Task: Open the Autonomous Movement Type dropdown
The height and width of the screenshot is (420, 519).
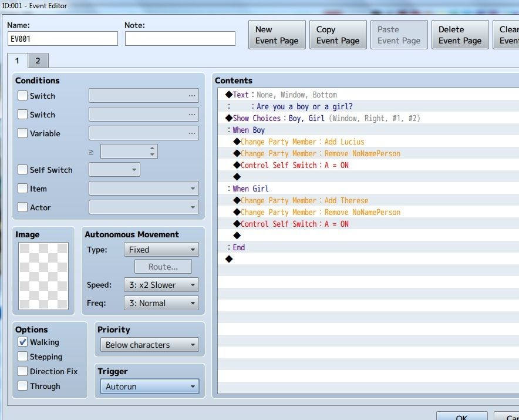Action: 161,250
